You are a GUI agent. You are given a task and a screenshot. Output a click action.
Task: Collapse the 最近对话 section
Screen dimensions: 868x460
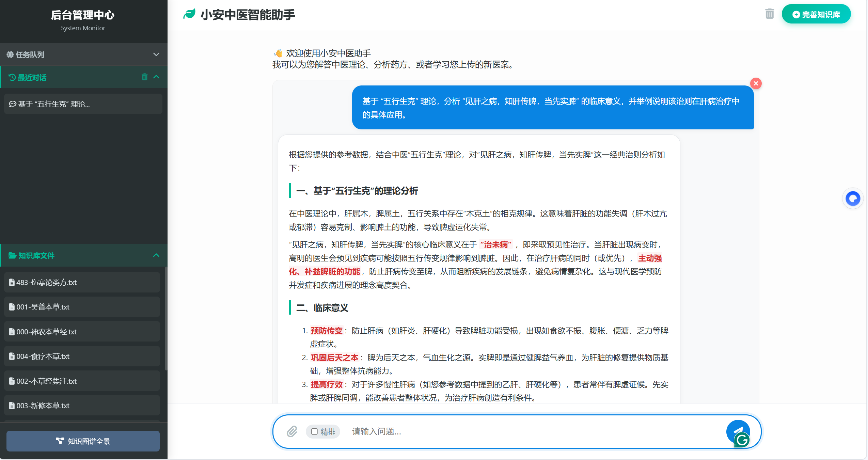[156, 77]
